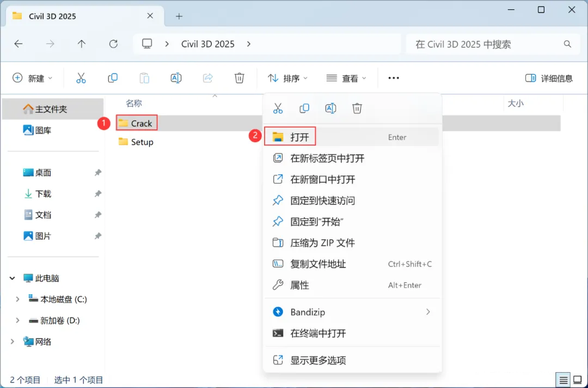This screenshot has width=588, height=388.
Task: Click the 新建 new button
Action: [32, 78]
